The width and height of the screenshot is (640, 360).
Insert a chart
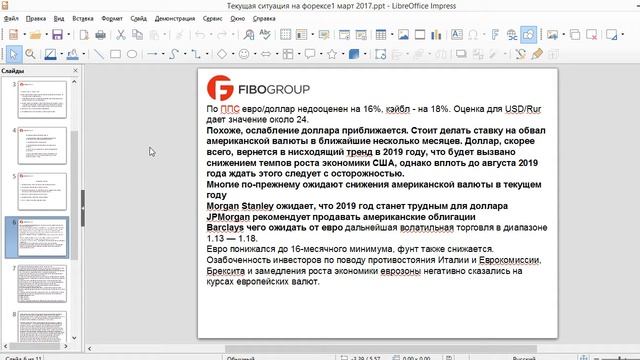pyautogui.click(x=436, y=35)
